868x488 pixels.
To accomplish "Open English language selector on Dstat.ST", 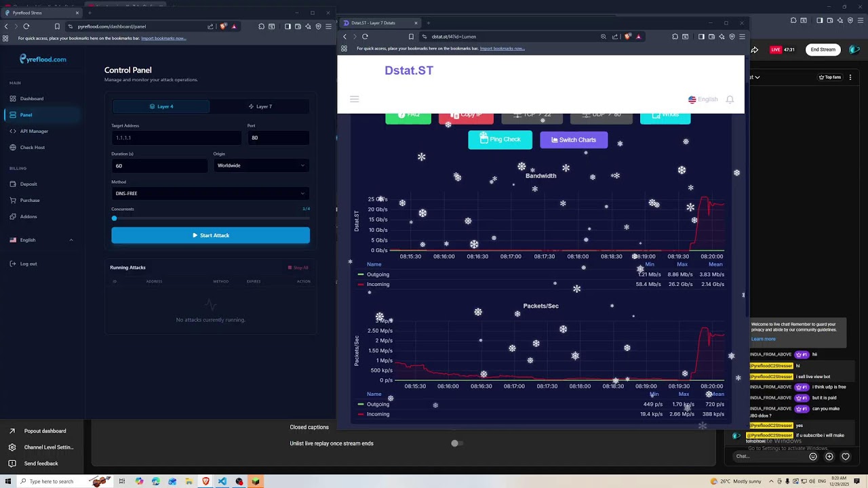I will coord(703,100).
